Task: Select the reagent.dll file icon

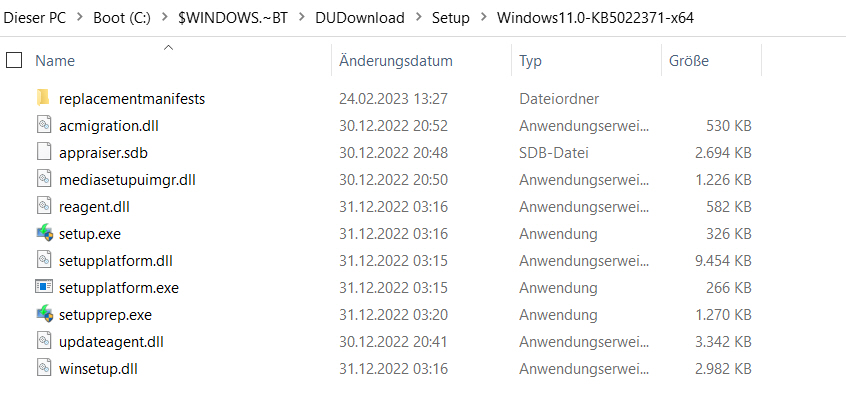Action: (44, 206)
